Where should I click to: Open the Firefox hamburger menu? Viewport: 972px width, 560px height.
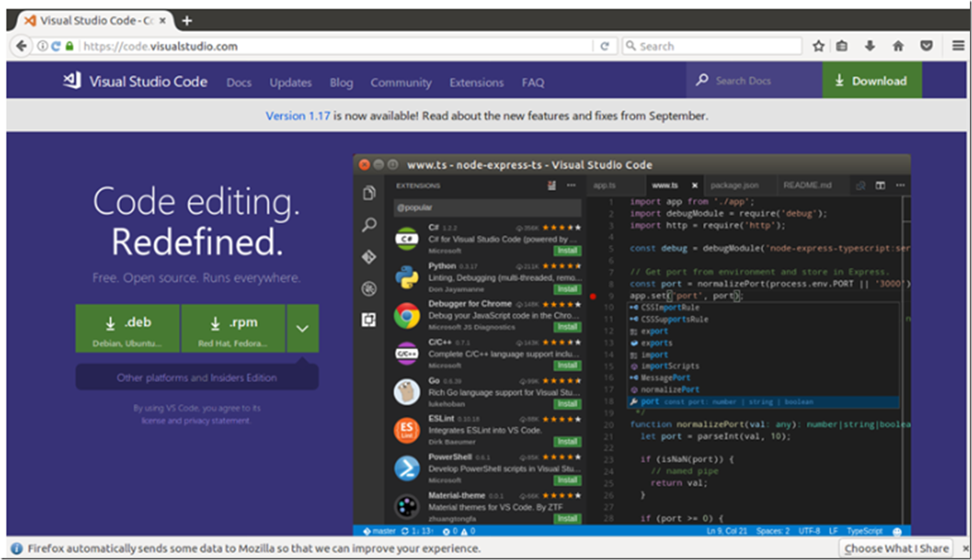point(958,46)
